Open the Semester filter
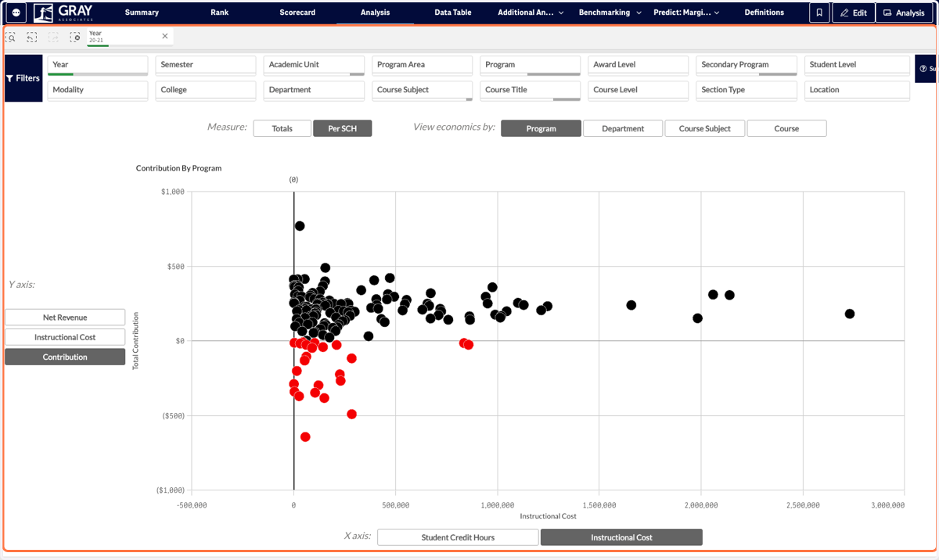This screenshot has width=939, height=560. click(x=206, y=66)
